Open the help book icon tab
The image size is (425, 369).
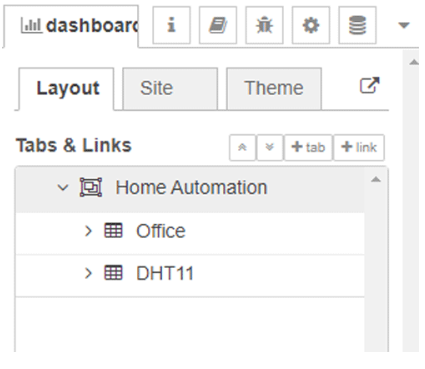(x=218, y=25)
